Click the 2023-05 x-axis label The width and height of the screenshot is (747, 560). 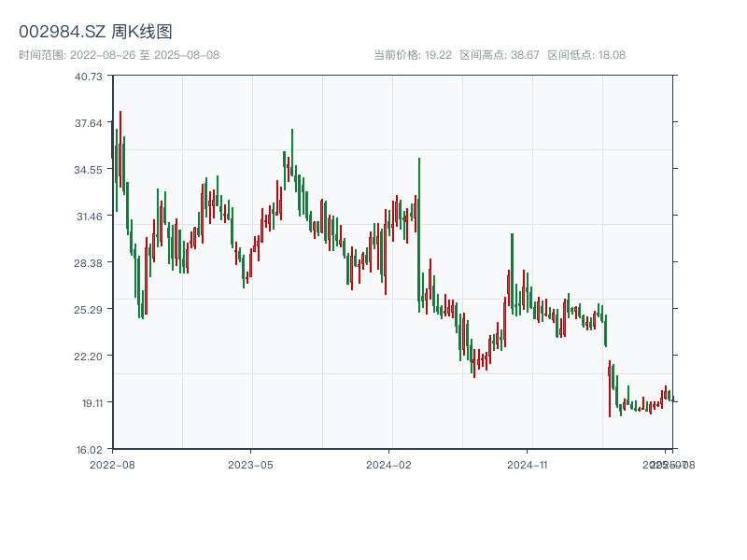point(250,464)
